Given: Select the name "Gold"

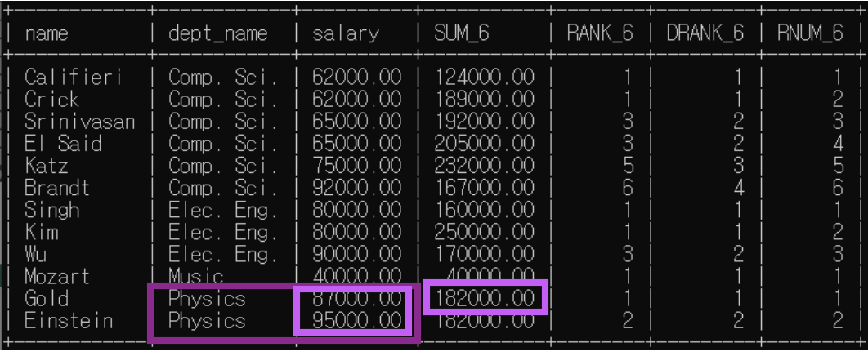Looking at the screenshot, I should (47, 299).
